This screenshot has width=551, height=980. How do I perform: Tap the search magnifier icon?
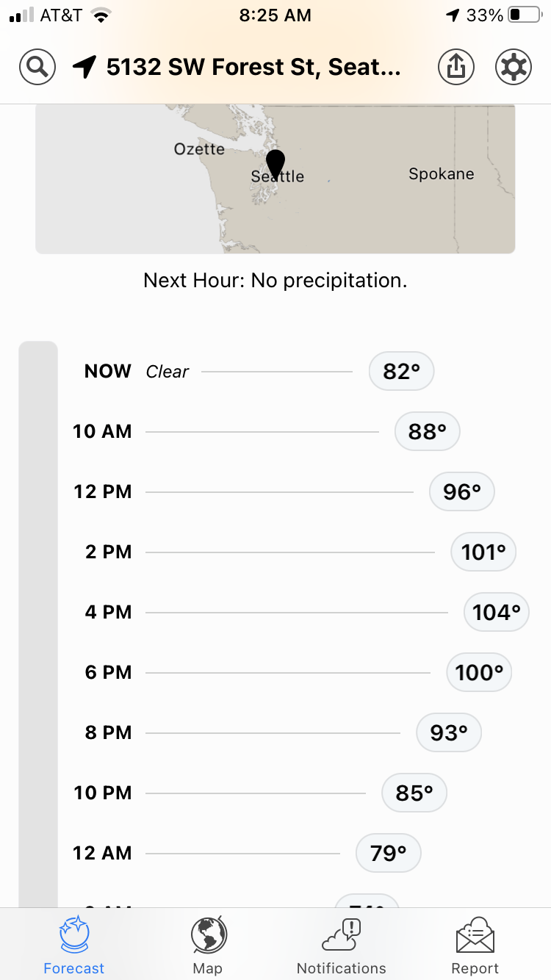(x=37, y=67)
